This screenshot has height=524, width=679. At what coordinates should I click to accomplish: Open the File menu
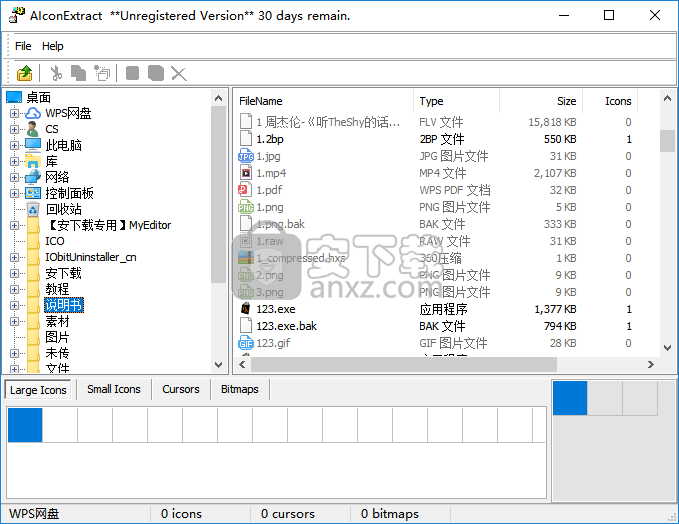pyautogui.click(x=23, y=46)
